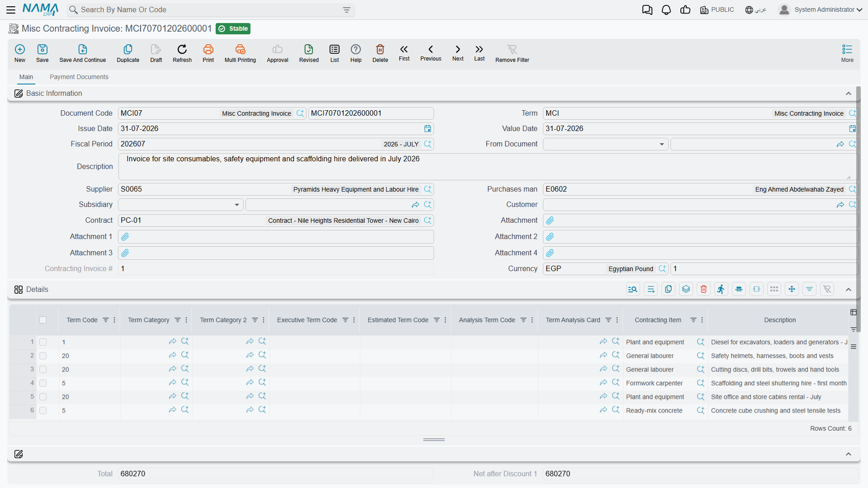
Task: Click Details grid search icon
Action: click(x=633, y=289)
